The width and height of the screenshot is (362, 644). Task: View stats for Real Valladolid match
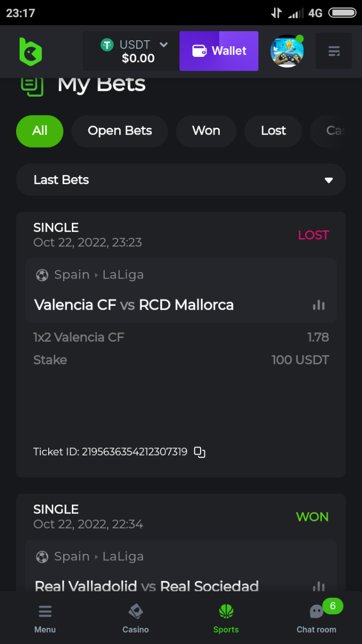(x=319, y=585)
